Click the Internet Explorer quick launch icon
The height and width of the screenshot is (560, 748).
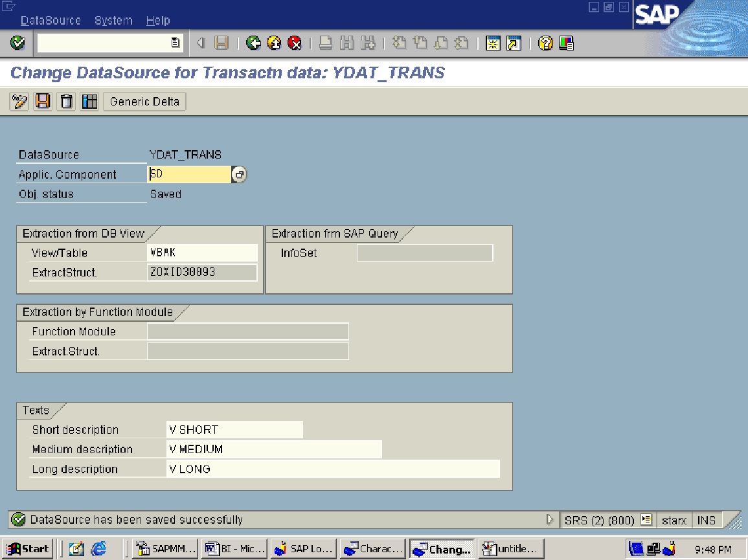[x=98, y=548]
